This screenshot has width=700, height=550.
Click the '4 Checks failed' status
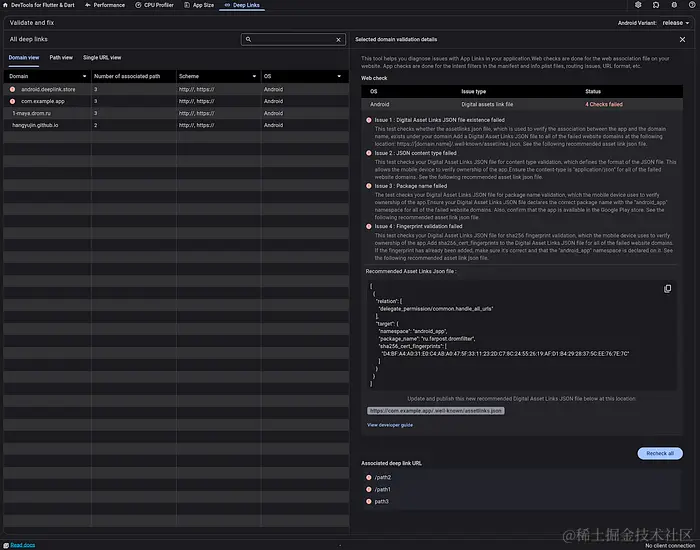click(x=604, y=104)
